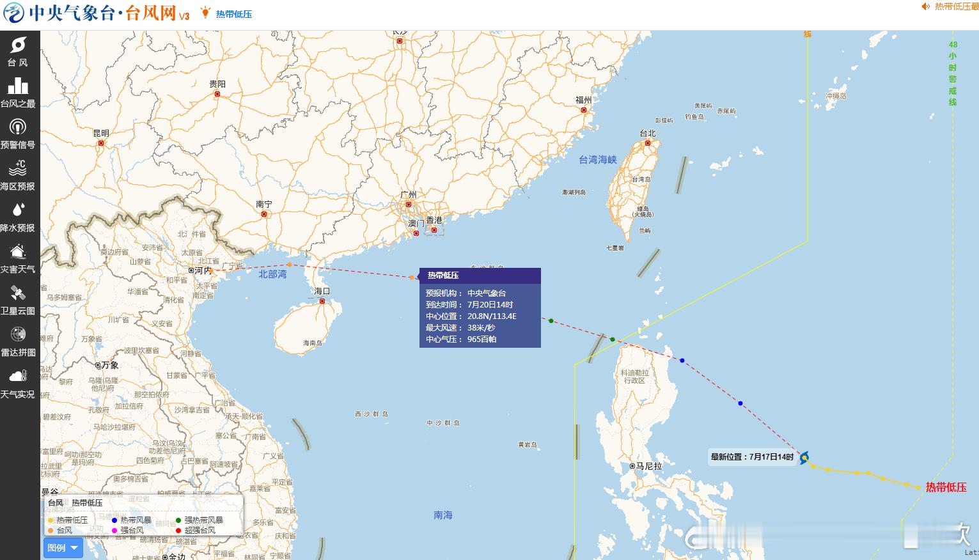Click the 南海 sea label

click(x=443, y=515)
